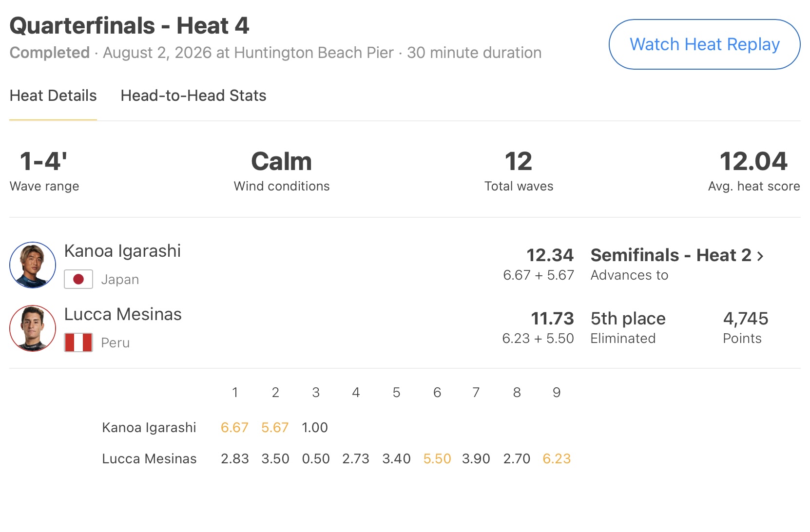
Task: Click Kanoa Igarashi's profile photo
Action: point(33,265)
